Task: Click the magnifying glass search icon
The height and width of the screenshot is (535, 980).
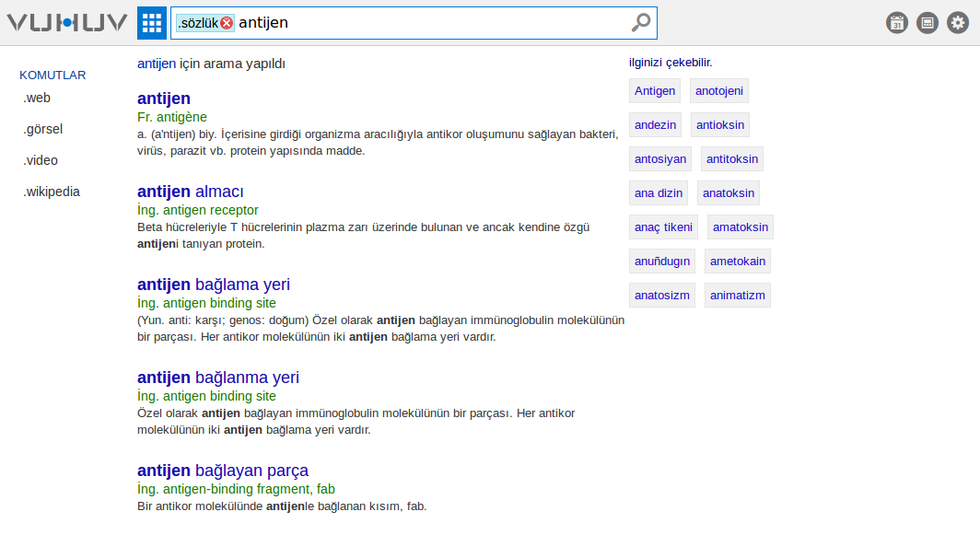Action: (641, 22)
